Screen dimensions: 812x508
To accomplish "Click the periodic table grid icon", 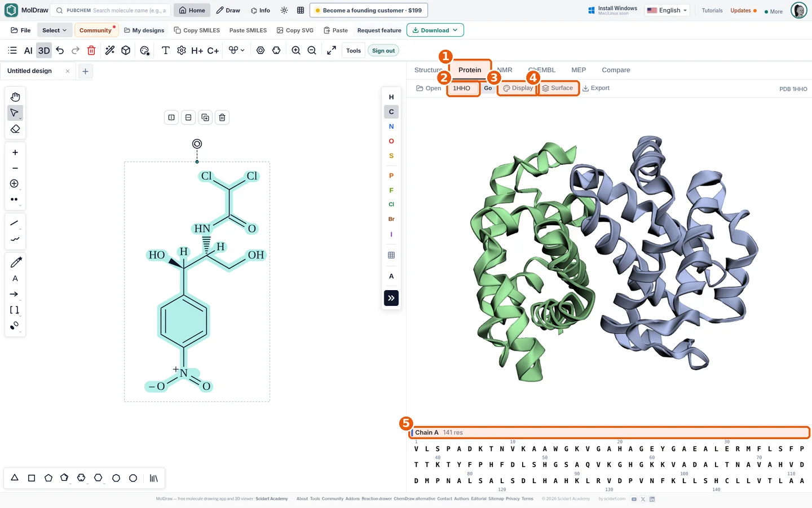I will [x=391, y=255].
